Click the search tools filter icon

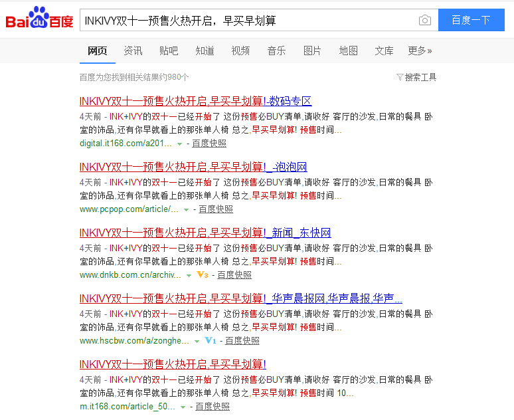point(400,78)
